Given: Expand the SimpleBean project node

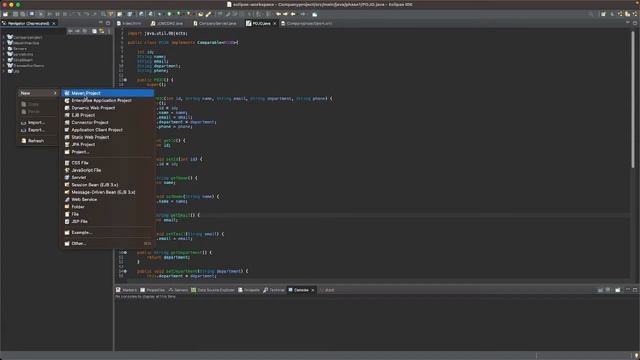Looking at the screenshot, I should click(4, 60).
